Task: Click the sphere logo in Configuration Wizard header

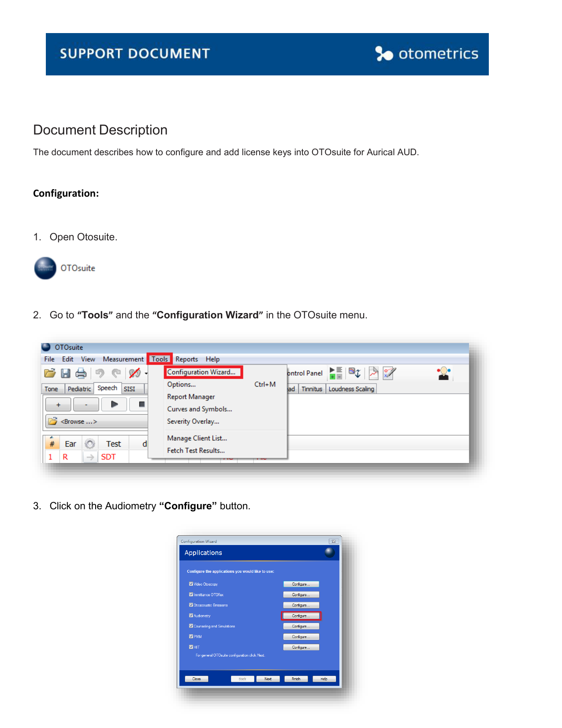Action: point(330,553)
